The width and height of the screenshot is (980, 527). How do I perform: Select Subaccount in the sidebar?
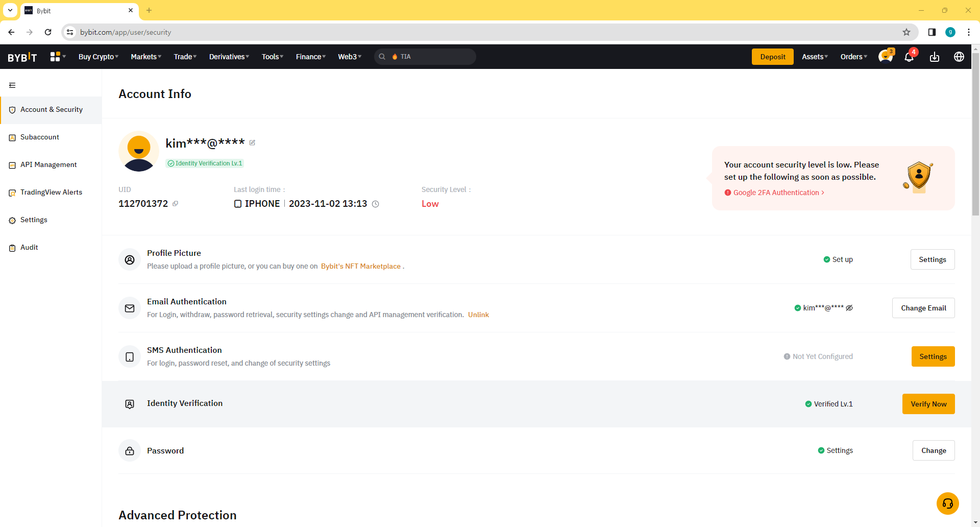[x=40, y=137]
